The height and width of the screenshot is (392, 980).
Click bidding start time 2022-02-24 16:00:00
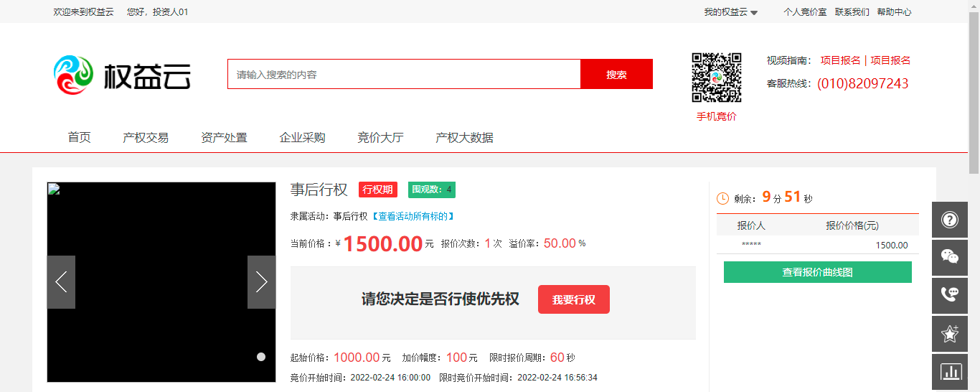pos(390,378)
